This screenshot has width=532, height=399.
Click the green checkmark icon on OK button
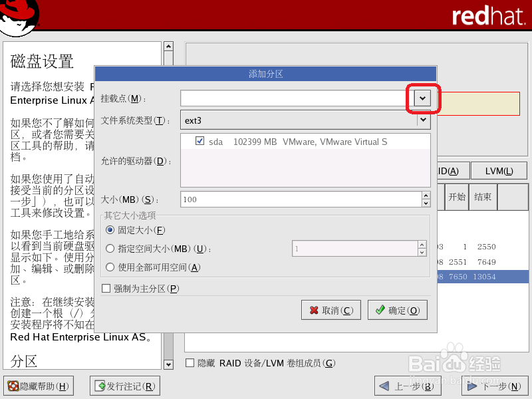380,309
